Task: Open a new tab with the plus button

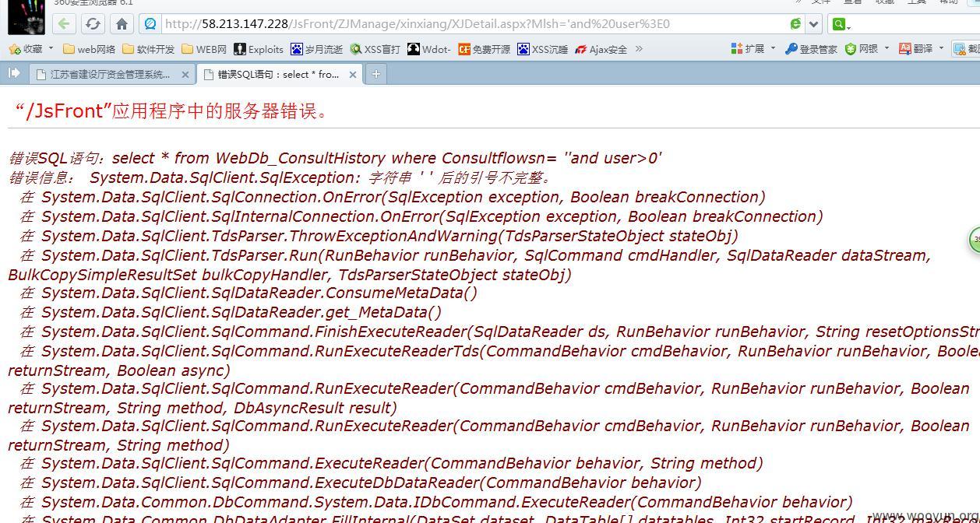Action: coord(375,74)
